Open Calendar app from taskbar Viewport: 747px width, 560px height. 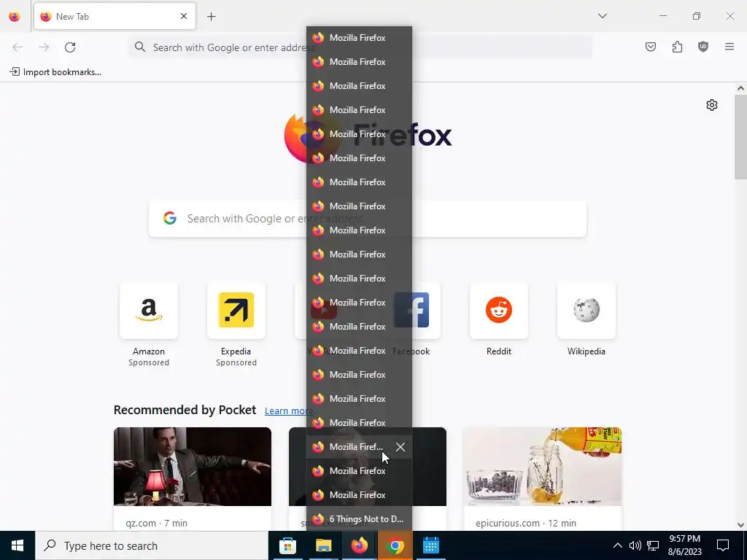coord(430,545)
